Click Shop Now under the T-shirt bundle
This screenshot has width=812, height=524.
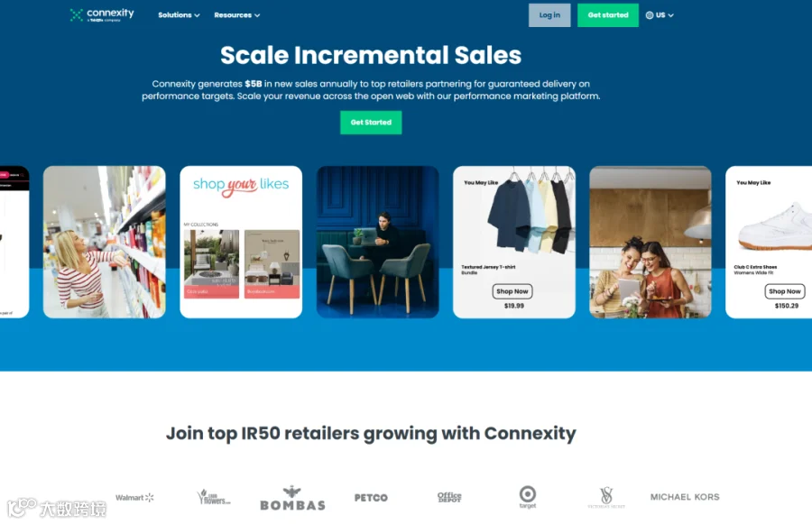[512, 291]
